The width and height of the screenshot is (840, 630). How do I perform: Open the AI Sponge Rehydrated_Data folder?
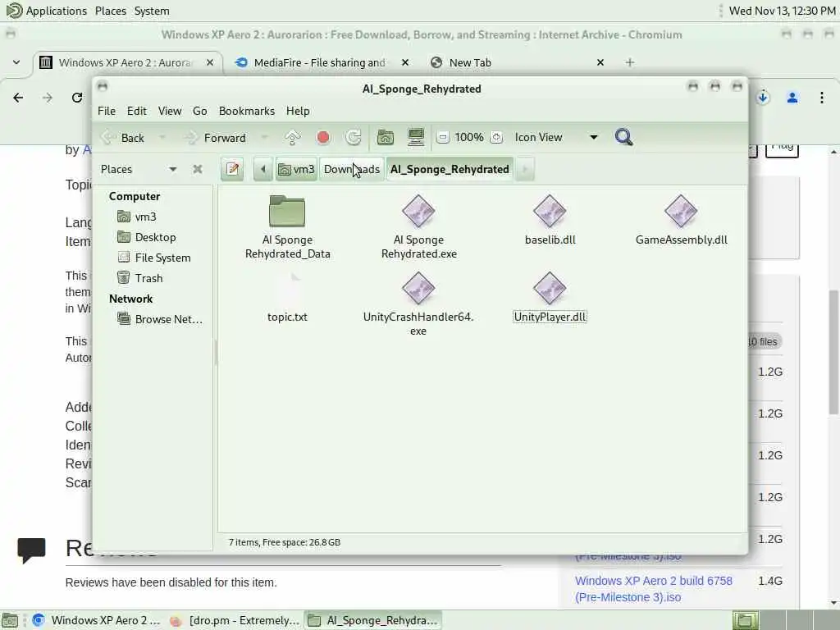287,227
